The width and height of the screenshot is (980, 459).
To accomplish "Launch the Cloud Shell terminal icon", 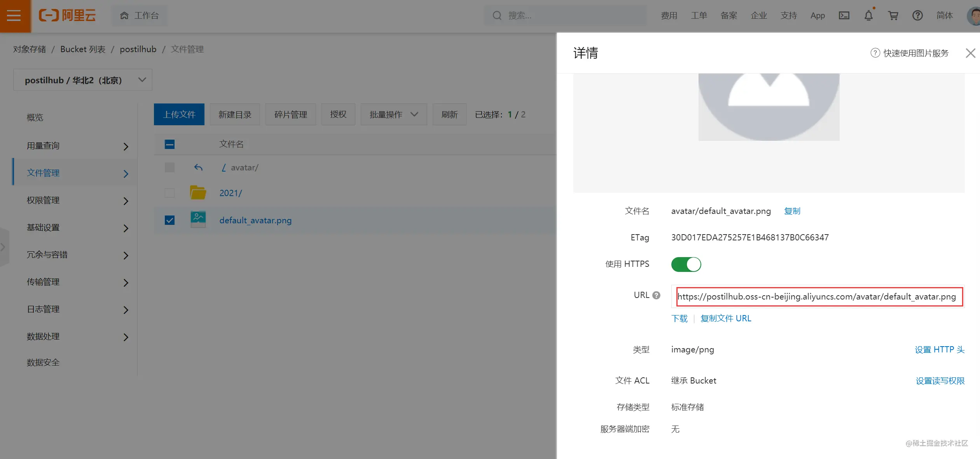I will tap(844, 16).
